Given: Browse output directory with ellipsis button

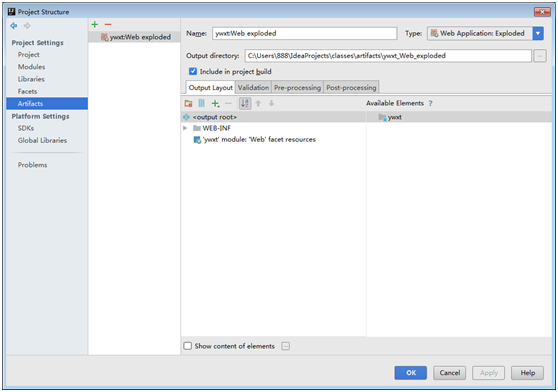Looking at the screenshot, I should 540,56.
